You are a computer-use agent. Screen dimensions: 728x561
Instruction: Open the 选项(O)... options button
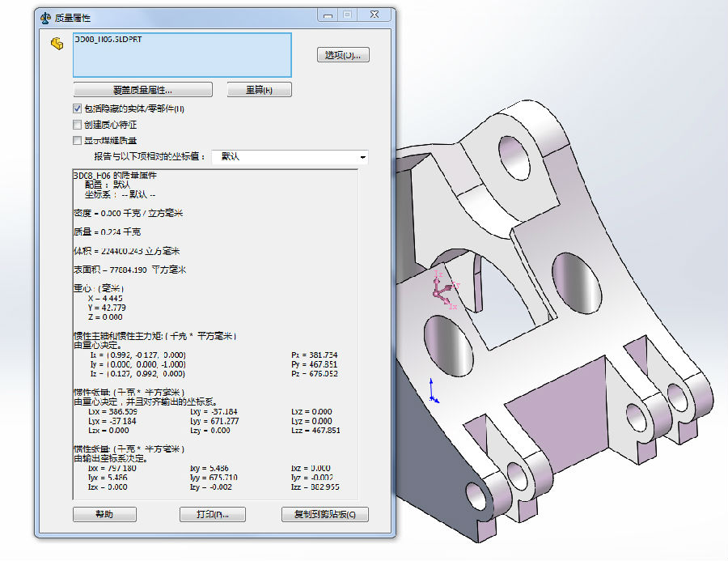(x=343, y=55)
